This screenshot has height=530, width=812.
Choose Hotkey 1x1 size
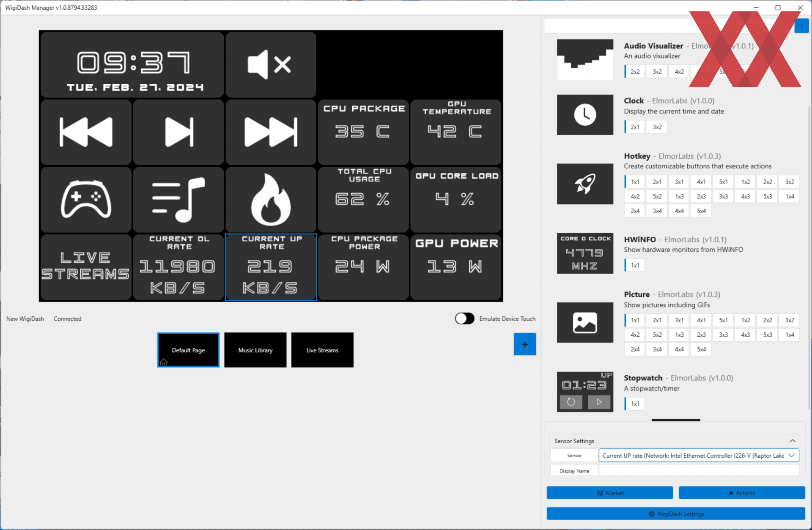click(x=635, y=182)
